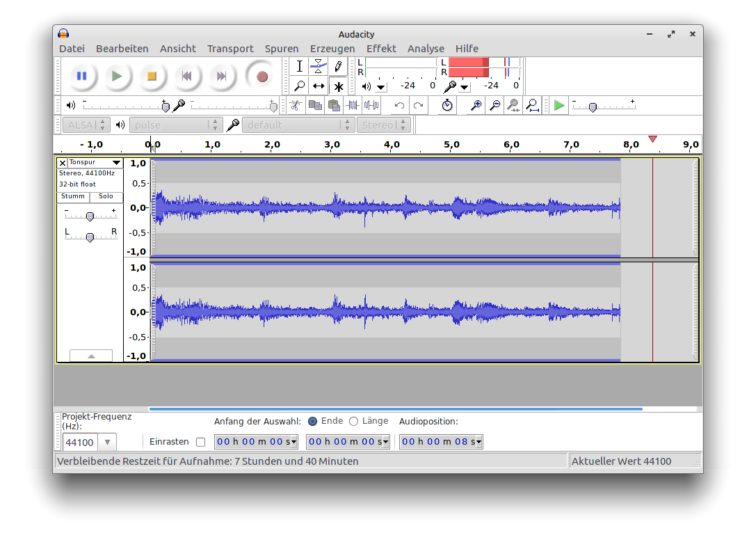Click the horizontal scrollbar below the tracks
This screenshot has width=756, height=533.
[x=395, y=408]
